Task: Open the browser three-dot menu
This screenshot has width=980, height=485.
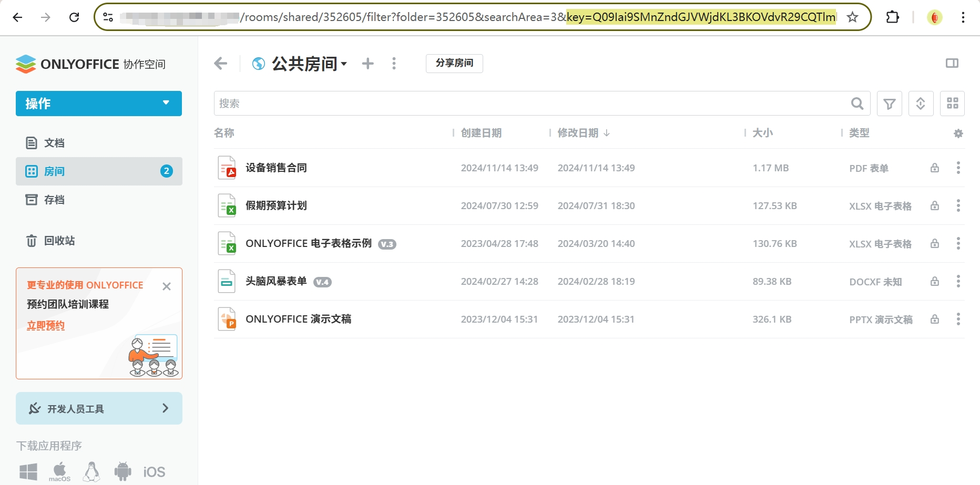Action: point(963,17)
